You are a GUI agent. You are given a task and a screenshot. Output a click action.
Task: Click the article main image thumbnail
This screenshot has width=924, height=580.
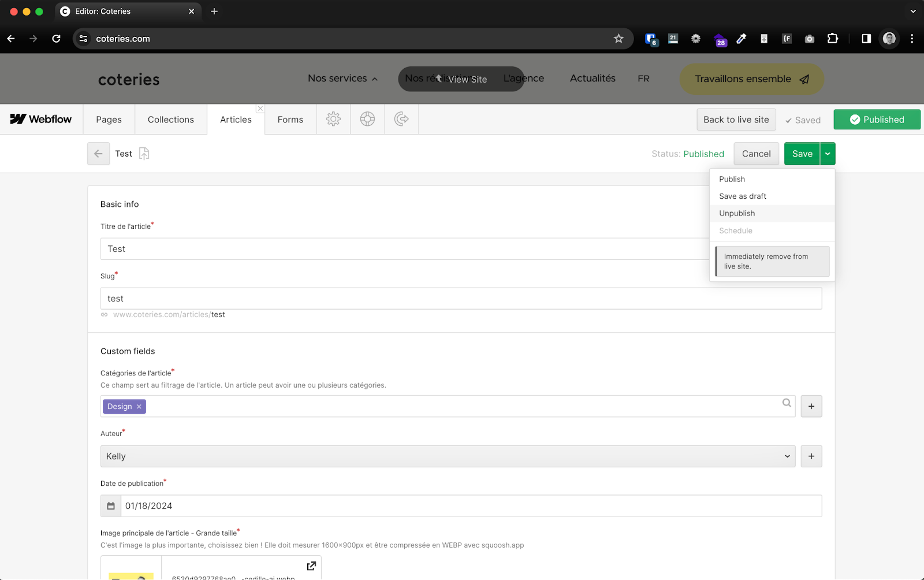tap(131, 568)
